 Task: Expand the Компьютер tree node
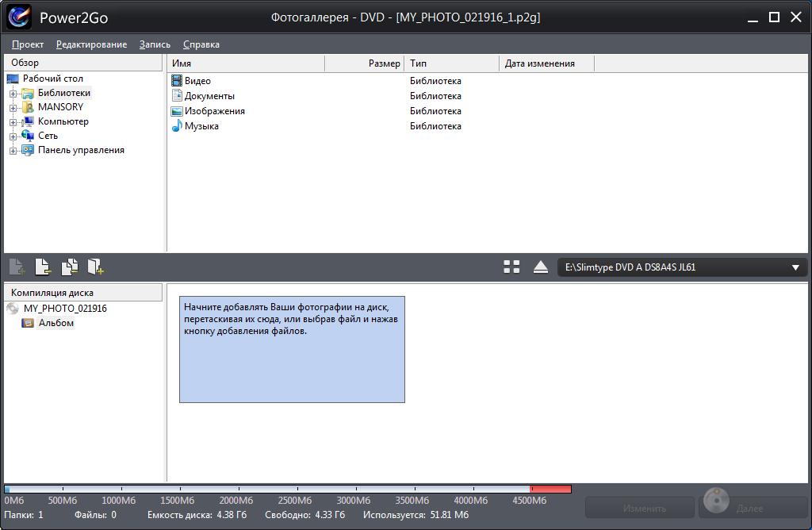coord(13,122)
